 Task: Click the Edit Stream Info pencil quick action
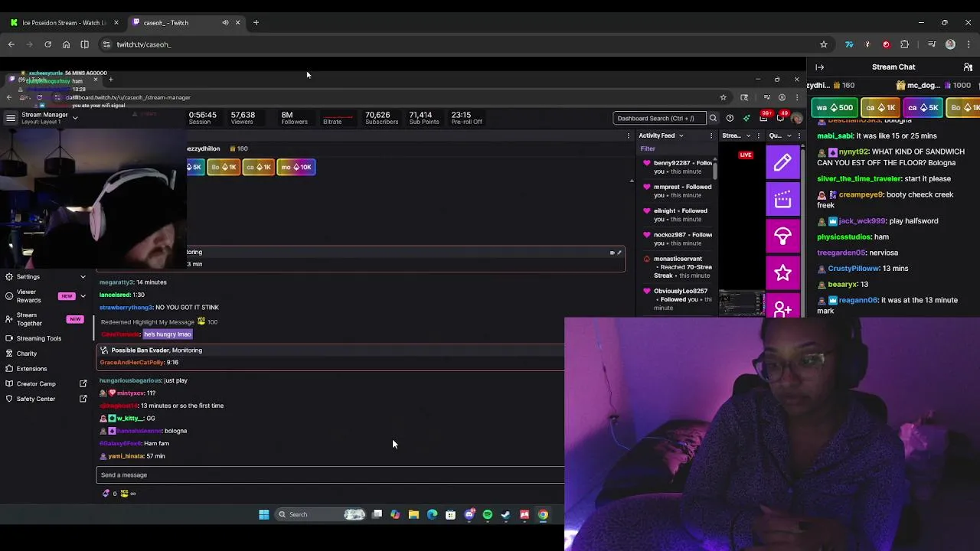782,162
